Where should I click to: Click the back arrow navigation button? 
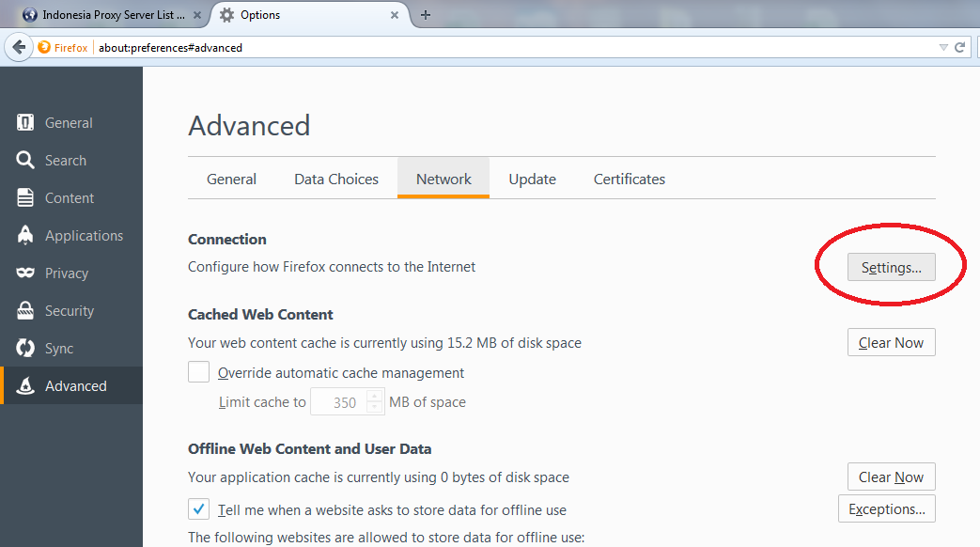[x=19, y=47]
